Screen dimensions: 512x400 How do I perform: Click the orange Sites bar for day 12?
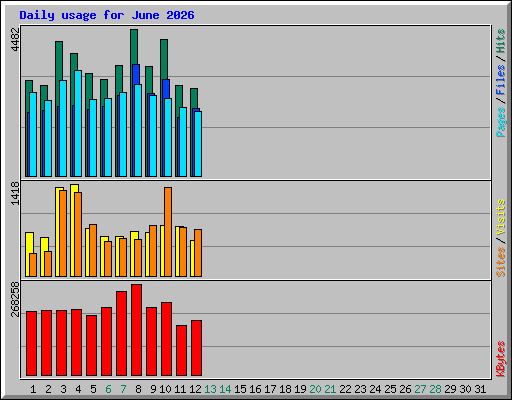click(198, 253)
